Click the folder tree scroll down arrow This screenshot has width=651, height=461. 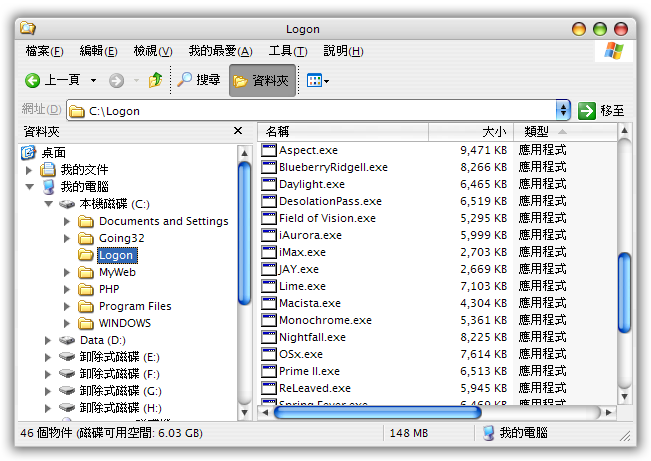pyautogui.click(x=245, y=413)
